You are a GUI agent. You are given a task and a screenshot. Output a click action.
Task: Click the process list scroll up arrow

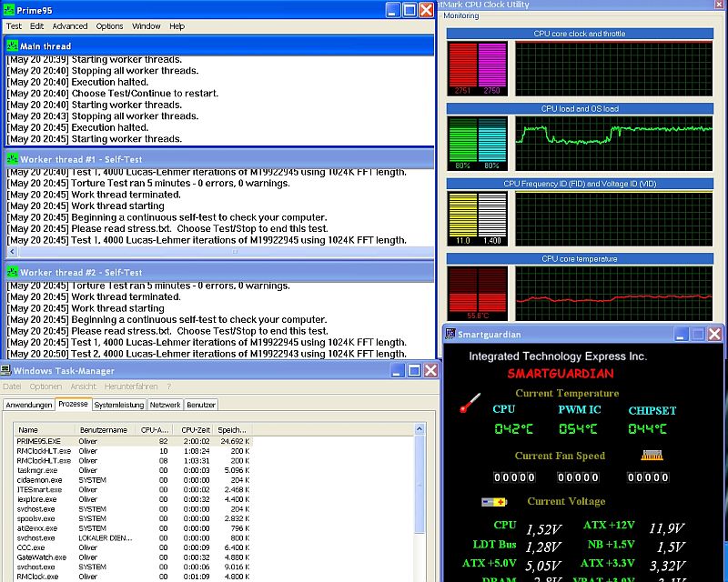coord(420,429)
